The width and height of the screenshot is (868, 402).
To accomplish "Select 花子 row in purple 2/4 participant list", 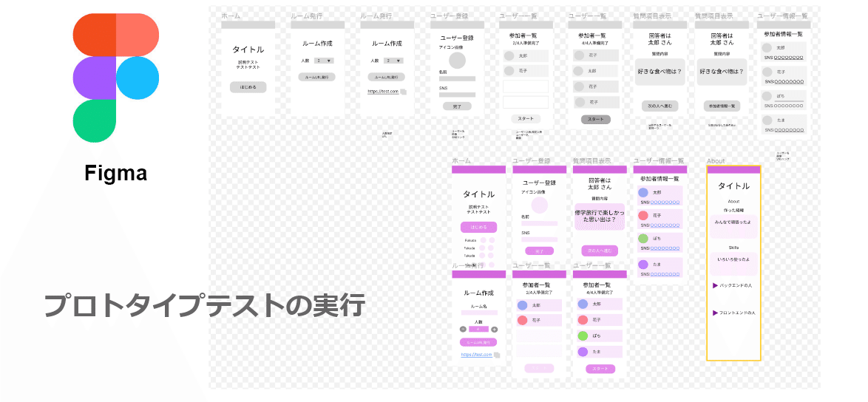I will tap(539, 320).
